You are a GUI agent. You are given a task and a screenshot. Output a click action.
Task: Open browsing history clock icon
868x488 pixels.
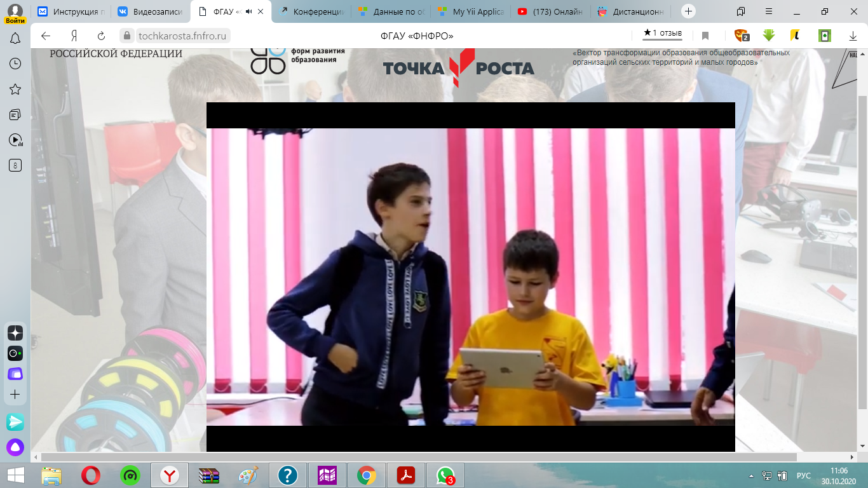click(15, 64)
